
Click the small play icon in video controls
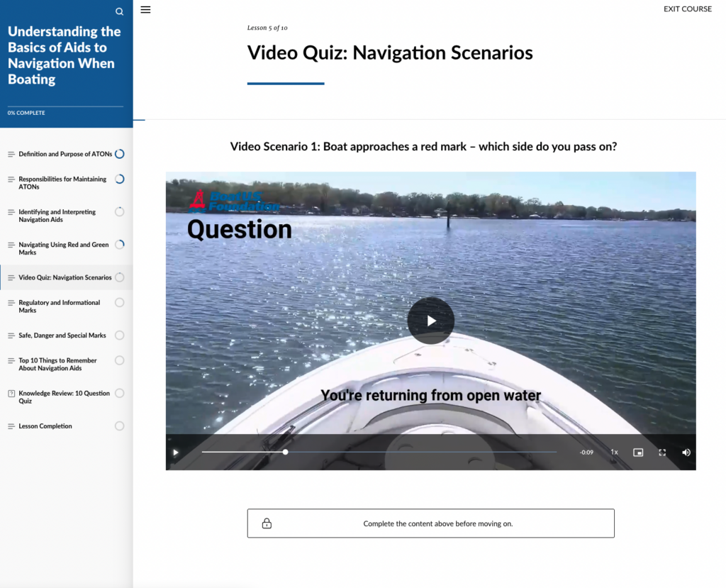click(x=176, y=453)
